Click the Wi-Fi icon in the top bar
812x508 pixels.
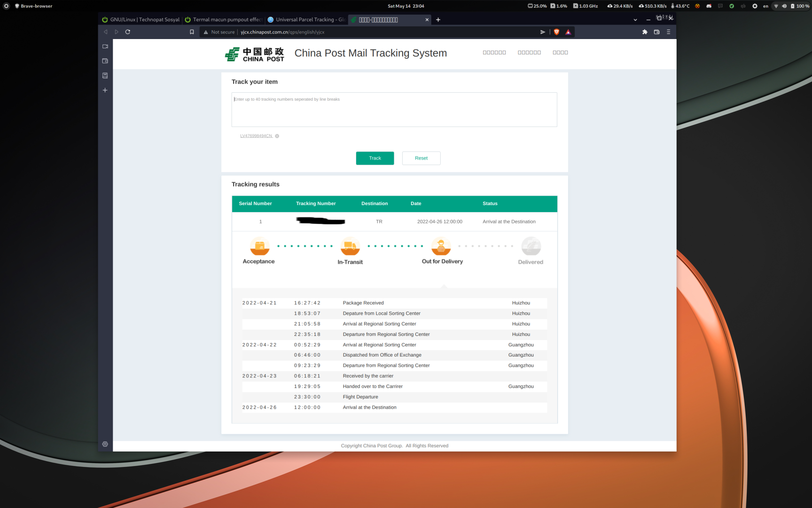point(776,6)
